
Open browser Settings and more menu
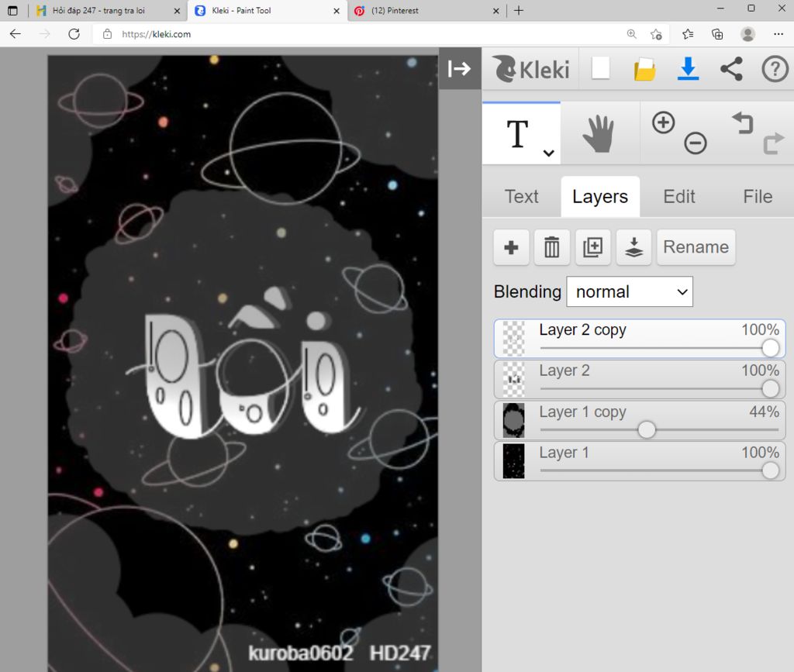pos(778,34)
